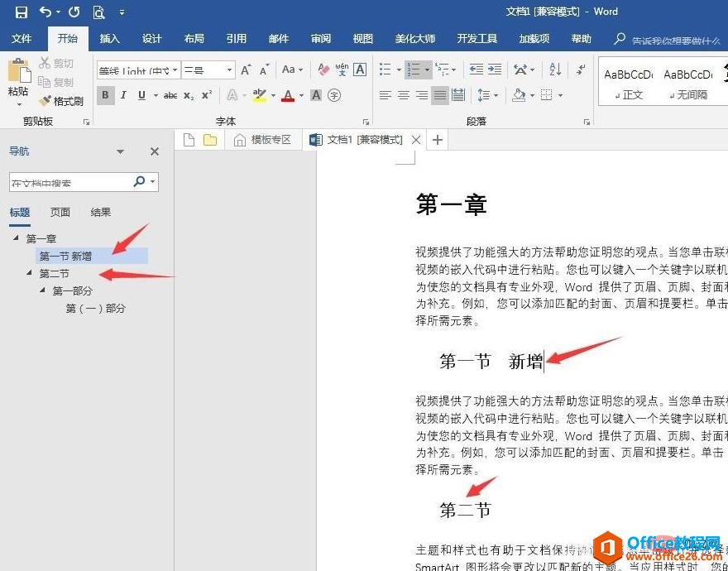The height and width of the screenshot is (571, 728).
Task: Click the Format Painter (格式刷) button
Action: coord(61,101)
